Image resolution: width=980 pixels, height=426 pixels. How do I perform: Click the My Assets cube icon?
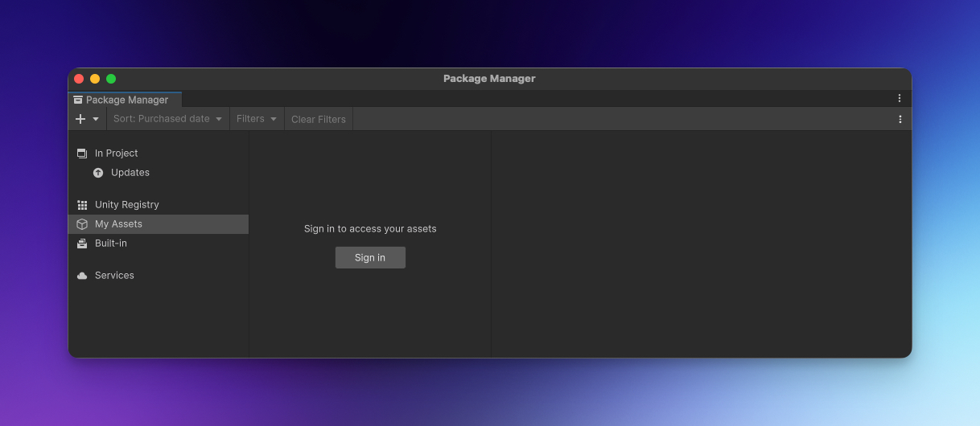pos(82,224)
